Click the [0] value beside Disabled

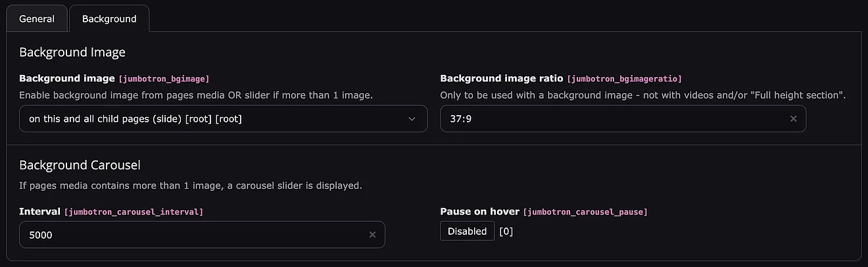click(506, 231)
